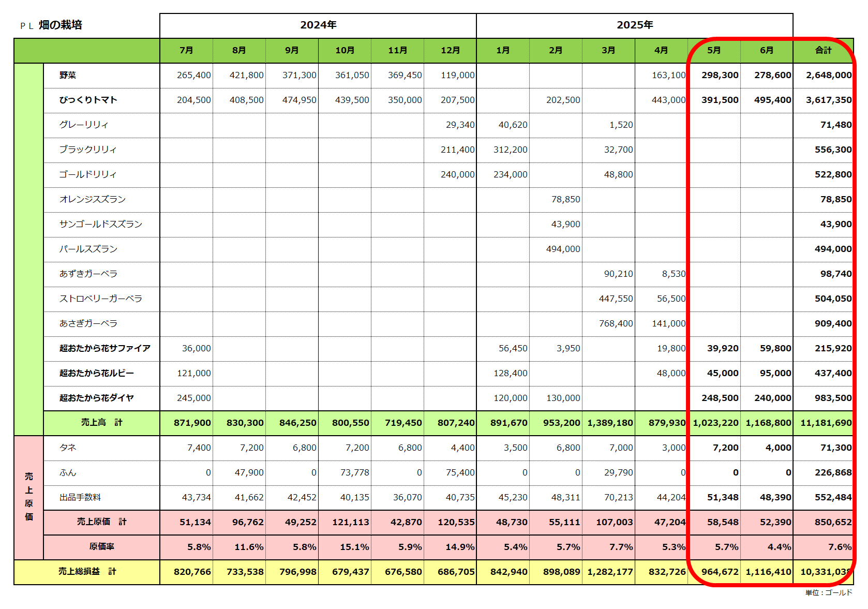Click the 売上高 計 total 11,181,690
The image size is (868, 609).
(x=826, y=423)
